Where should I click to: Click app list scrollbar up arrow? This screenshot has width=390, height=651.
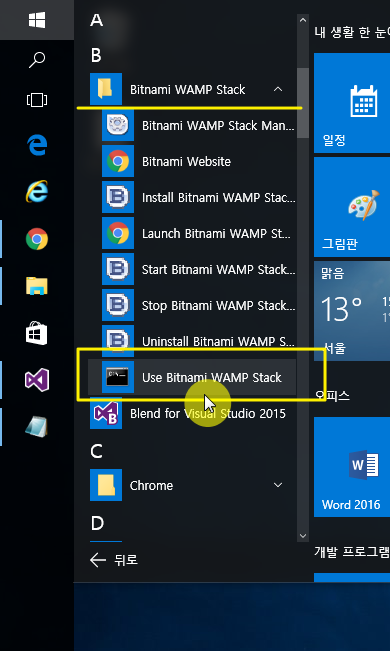(303, 20)
